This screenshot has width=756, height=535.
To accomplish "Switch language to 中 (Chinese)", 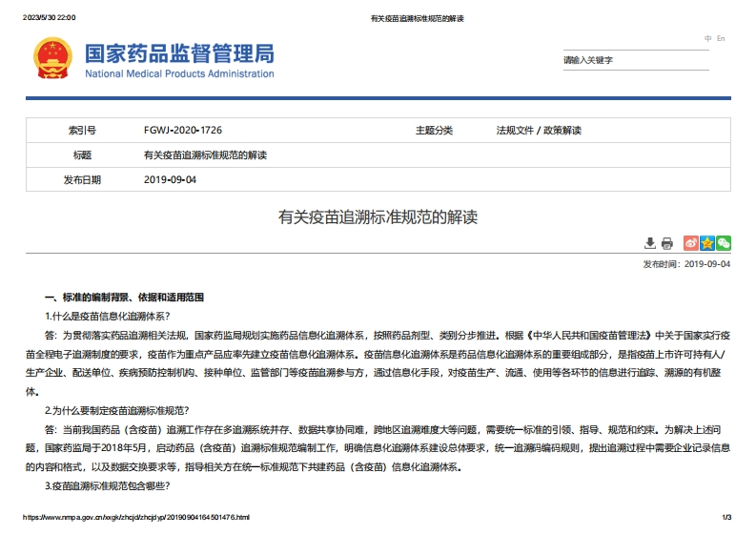I will click(x=708, y=38).
